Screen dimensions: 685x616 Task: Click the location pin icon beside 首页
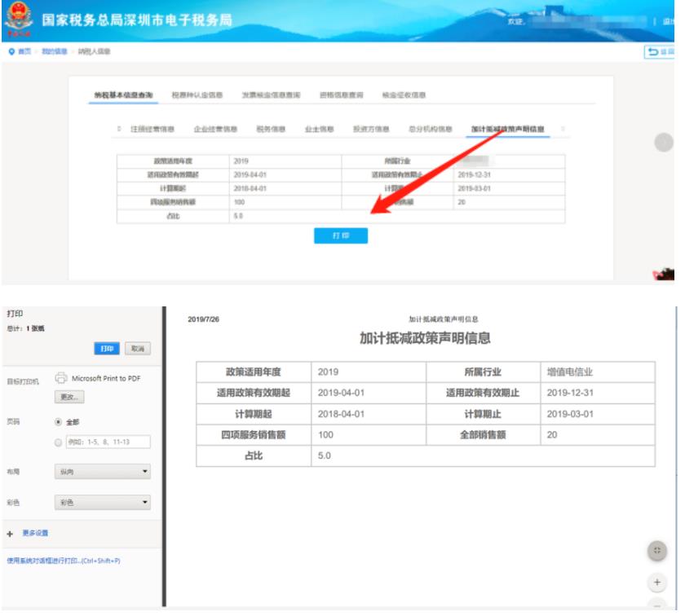pos(10,51)
